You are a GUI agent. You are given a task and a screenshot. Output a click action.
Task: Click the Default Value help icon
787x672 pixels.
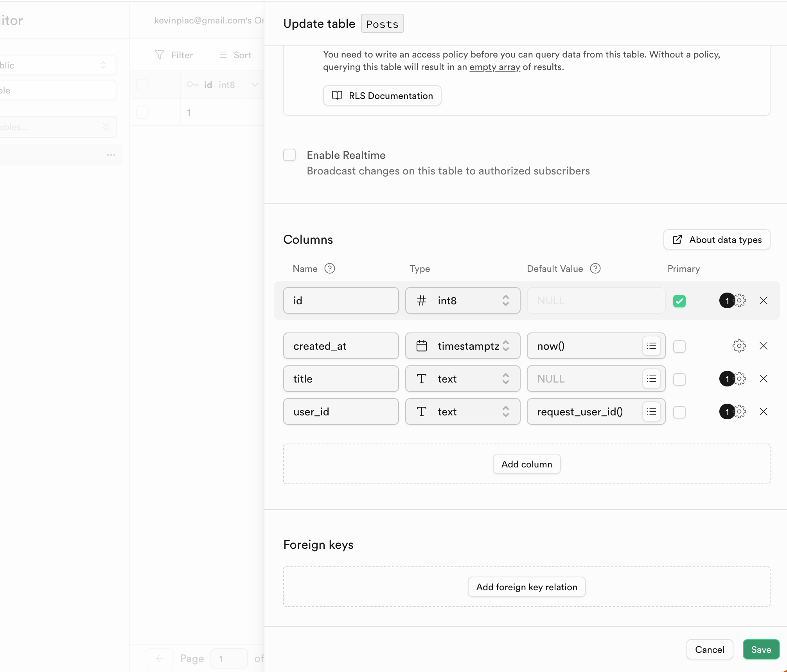595,268
